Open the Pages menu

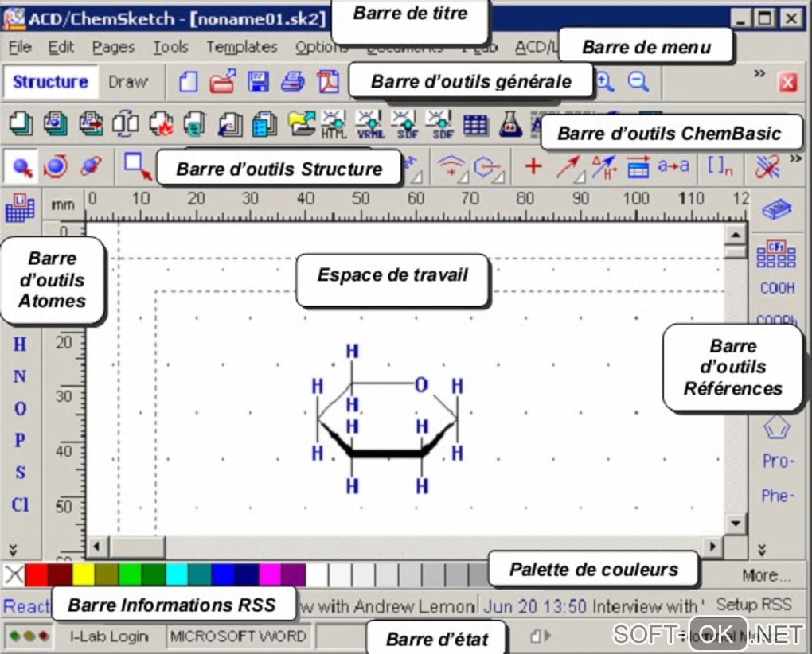point(113,47)
